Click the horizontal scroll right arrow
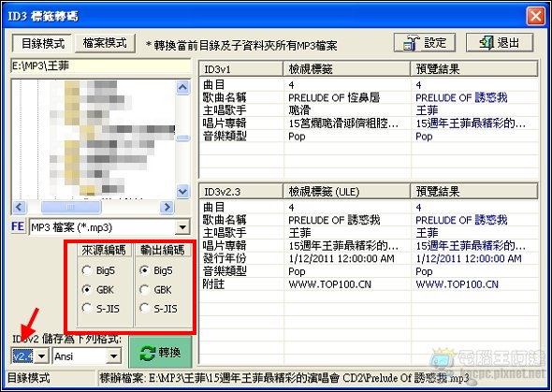Screen dimensions: 552x392 (x=167, y=207)
